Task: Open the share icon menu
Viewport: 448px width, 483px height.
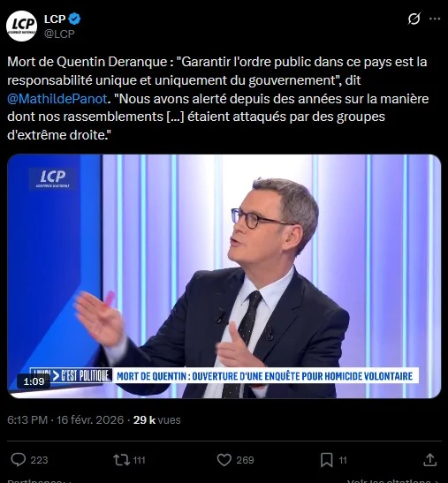Action: pos(429,460)
